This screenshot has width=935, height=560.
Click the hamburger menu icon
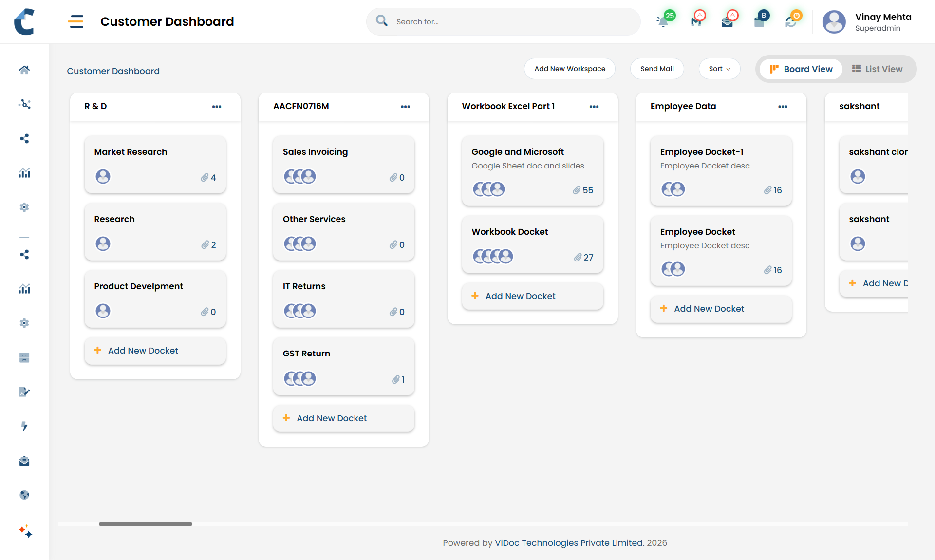(75, 21)
